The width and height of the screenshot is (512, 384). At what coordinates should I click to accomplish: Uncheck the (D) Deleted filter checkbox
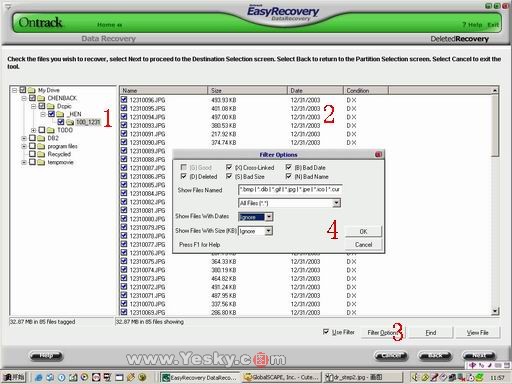(x=184, y=176)
